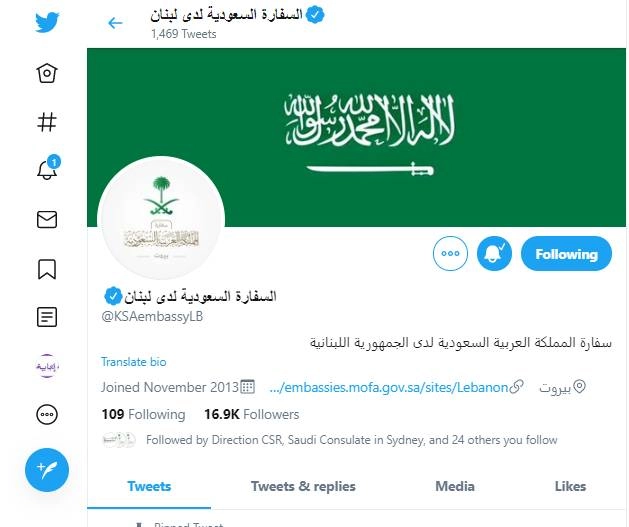Click Translate bio link
Image resolution: width=629 pixels, height=527 pixels.
[134, 362]
